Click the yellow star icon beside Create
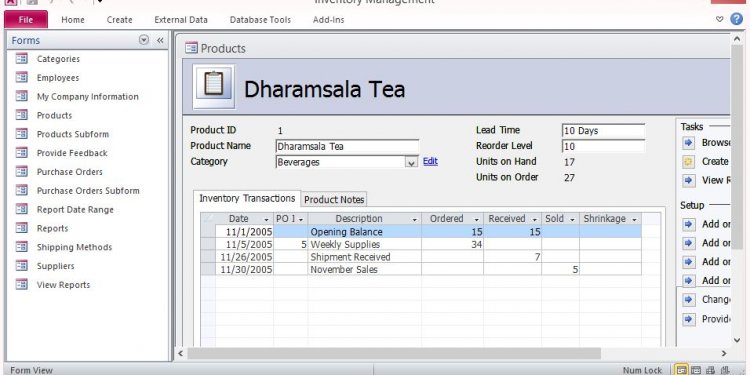The width and height of the screenshot is (750, 375). [x=688, y=162]
